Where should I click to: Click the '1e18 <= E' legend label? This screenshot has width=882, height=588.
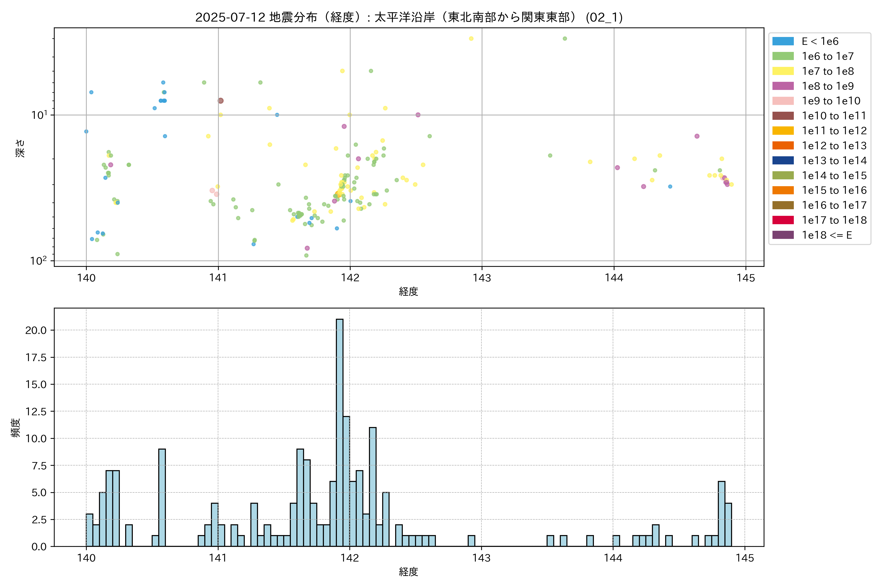[x=826, y=235]
